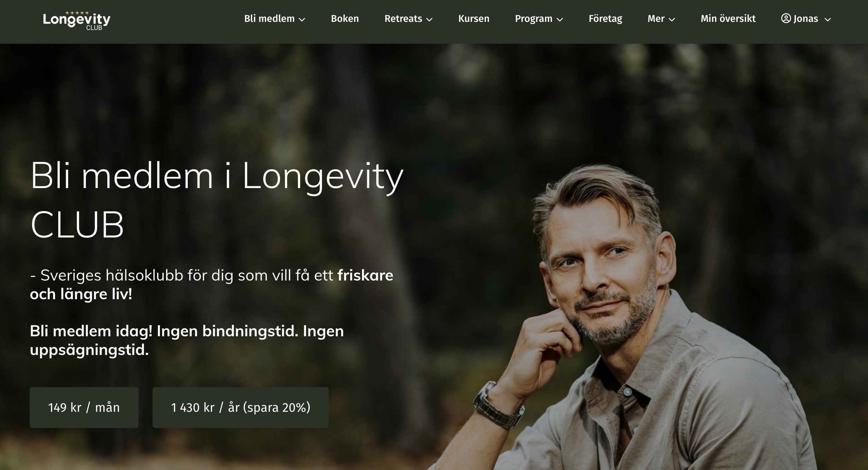Open the Boken page
The height and width of the screenshot is (470, 868).
click(345, 18)
